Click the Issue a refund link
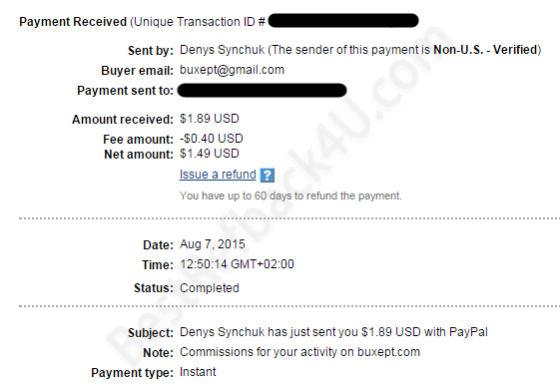The image size is (560, 392). tap(218, 175)
